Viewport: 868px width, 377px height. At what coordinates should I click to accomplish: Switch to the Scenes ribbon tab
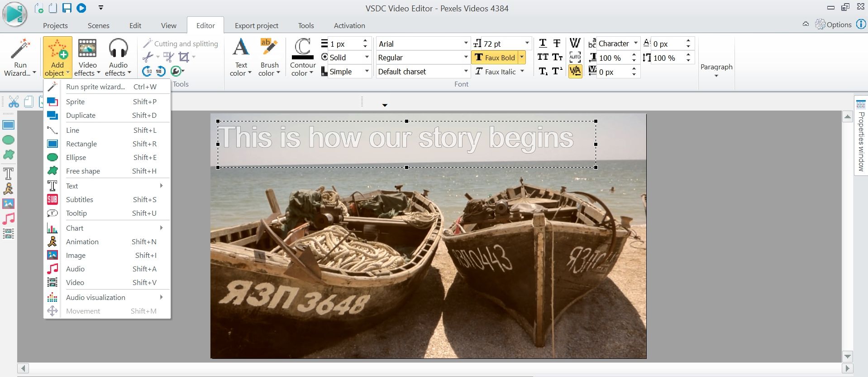(x=98, y=25)
